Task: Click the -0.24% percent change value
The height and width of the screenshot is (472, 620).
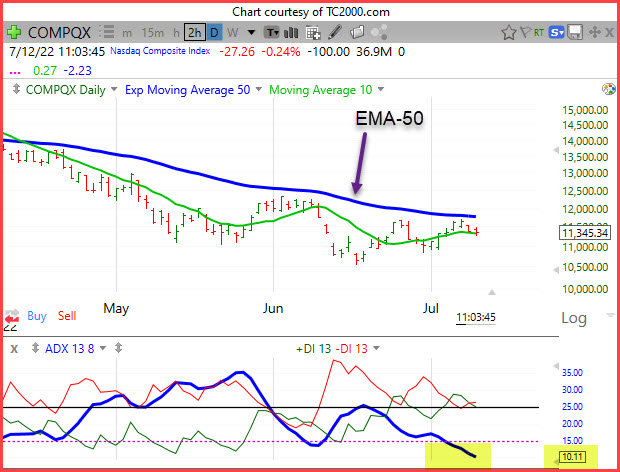Action: [280, 52]
